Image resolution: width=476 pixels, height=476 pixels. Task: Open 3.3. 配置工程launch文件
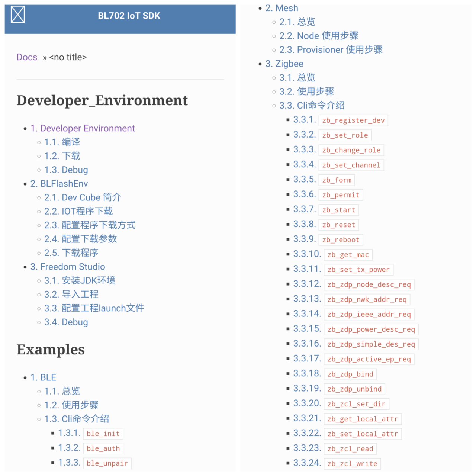[x=94, y=308]
